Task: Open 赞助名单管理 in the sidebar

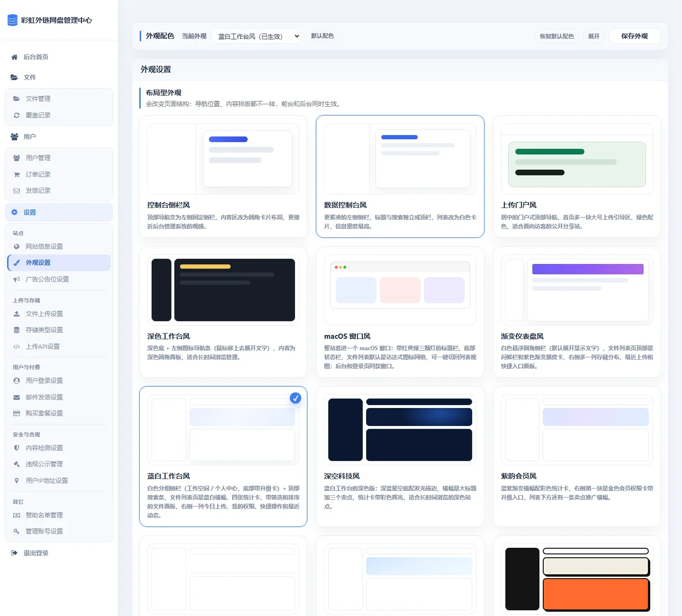Action: [59, 515]
